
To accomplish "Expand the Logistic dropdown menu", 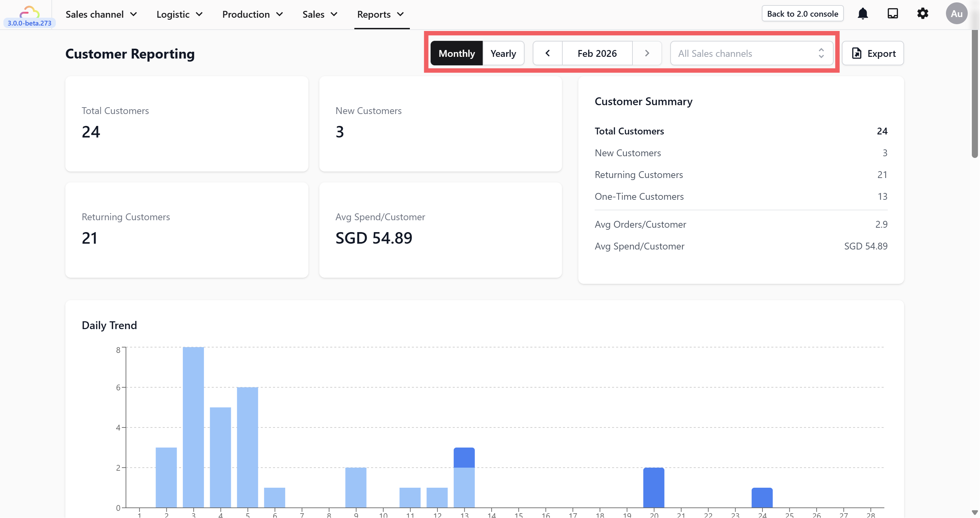I will coord(179,14).
